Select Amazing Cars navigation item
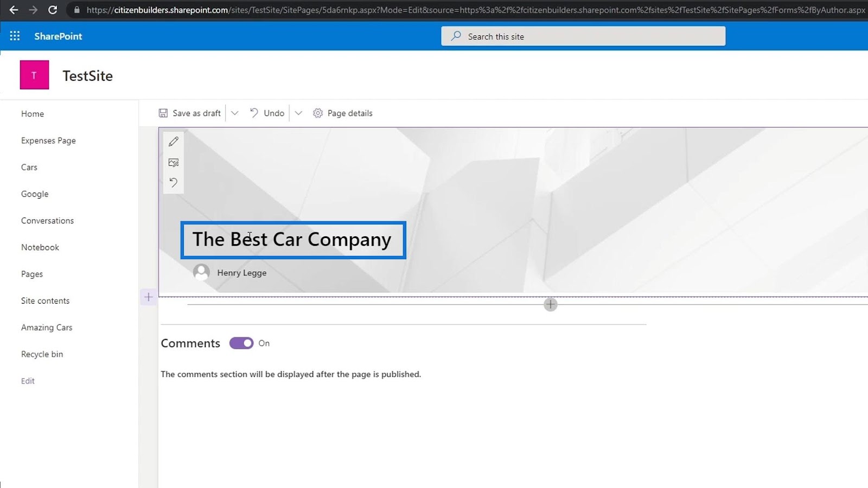868x488 pixels. pos(47,328)
